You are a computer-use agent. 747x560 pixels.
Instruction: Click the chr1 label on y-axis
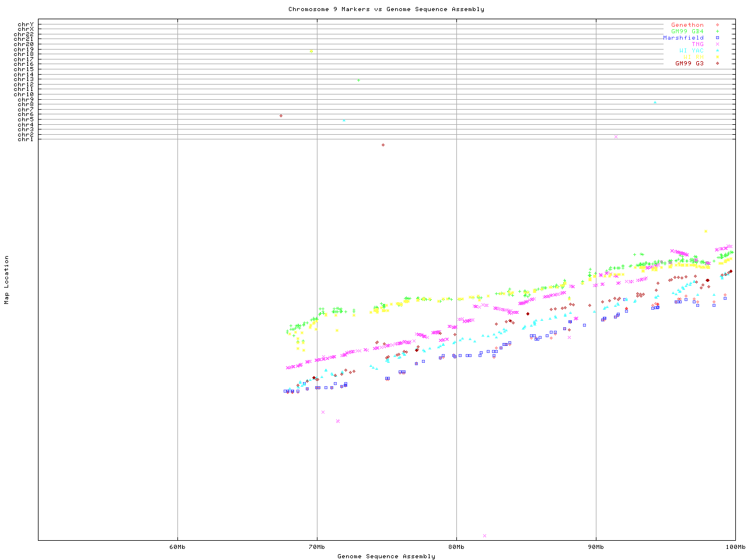[25, 139]
